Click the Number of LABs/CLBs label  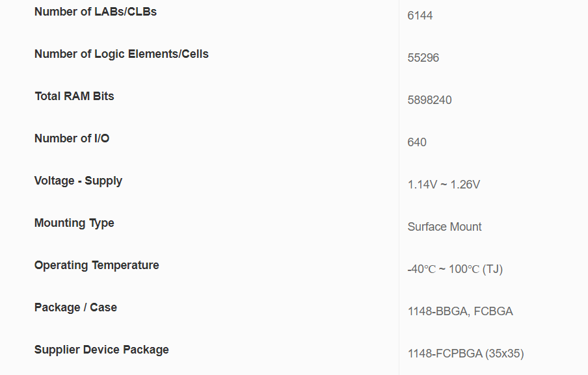pyautogui.click(x=96, y=12)
